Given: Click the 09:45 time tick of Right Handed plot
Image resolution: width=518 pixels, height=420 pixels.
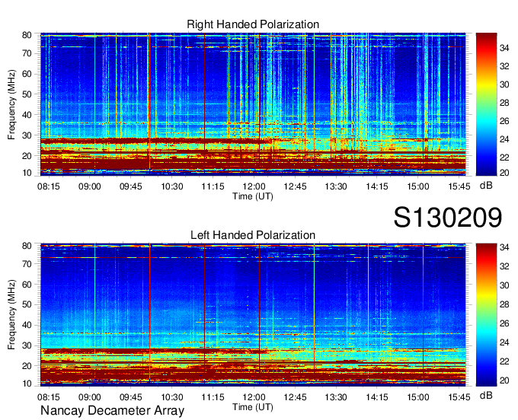Looking at the screenshot, I should (131, 186).
